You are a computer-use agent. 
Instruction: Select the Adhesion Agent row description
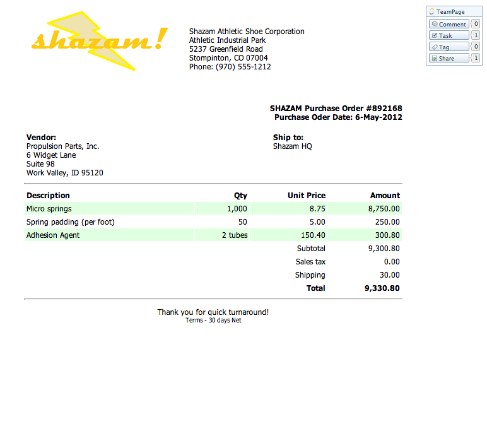click(x=53, y=235)
